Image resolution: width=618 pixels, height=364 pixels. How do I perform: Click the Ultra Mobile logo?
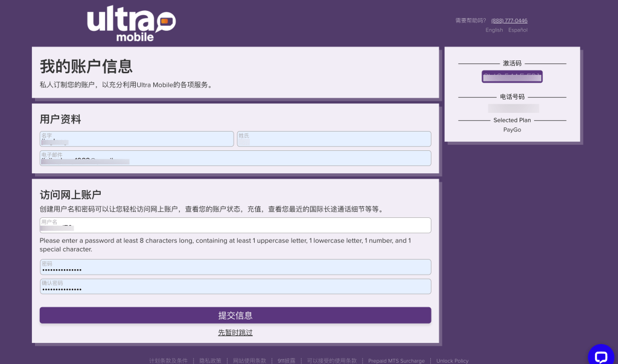pos(131,24)
